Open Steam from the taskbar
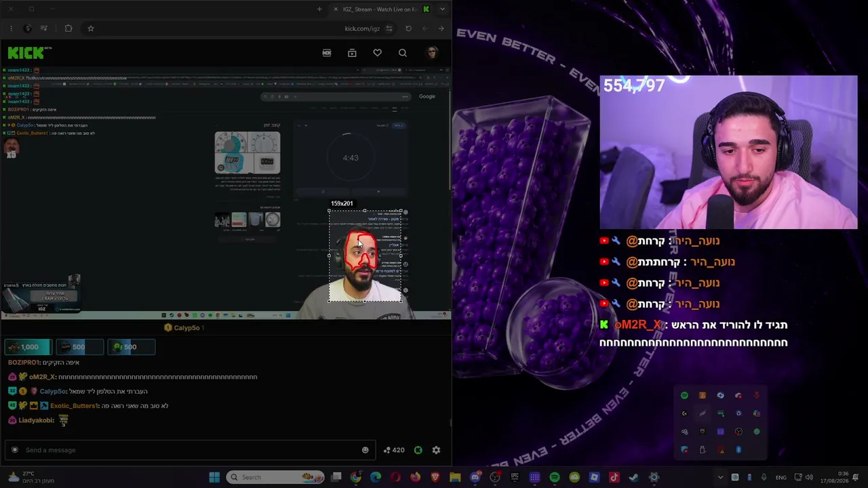The height and width of the screenshot is (488, 868). [x=633, y=477]
